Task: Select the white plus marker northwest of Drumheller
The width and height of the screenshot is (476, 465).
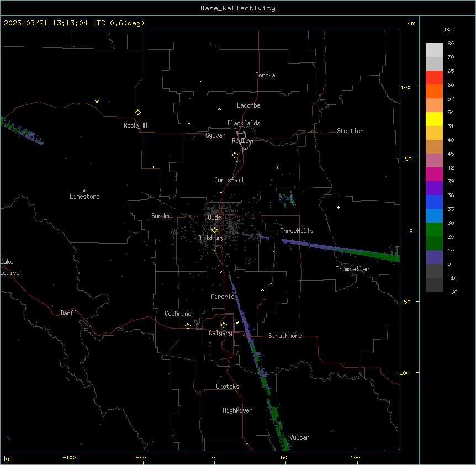Action: tap(338, 208)
